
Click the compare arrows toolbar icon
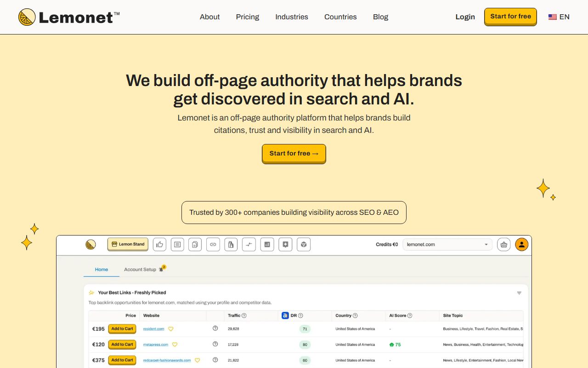pyautogui.click(x=249, y=244)
